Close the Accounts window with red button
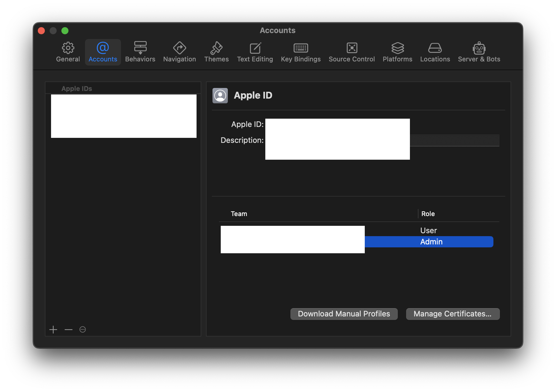The width and height of the screenshot is (556, 392). pyautogui.click(x=41, y=31)
